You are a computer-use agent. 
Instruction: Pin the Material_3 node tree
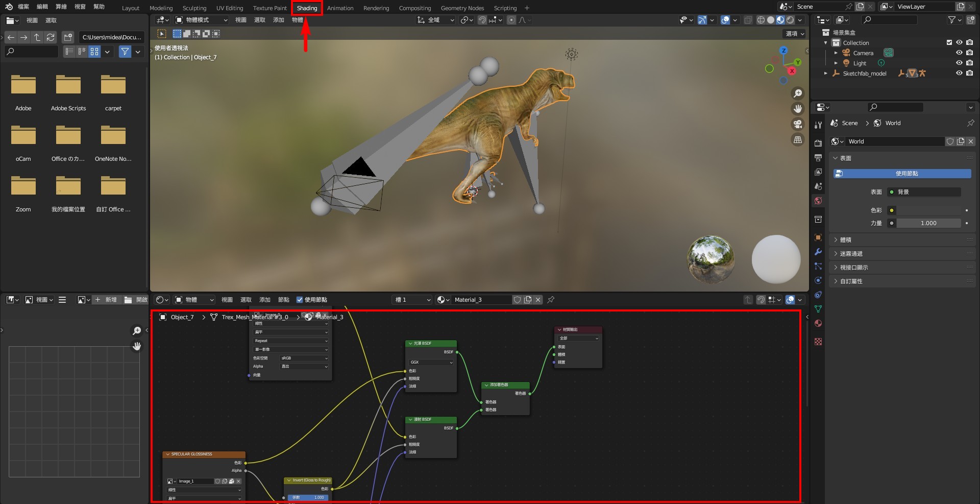pyautogui.click(x=551, y=300)
